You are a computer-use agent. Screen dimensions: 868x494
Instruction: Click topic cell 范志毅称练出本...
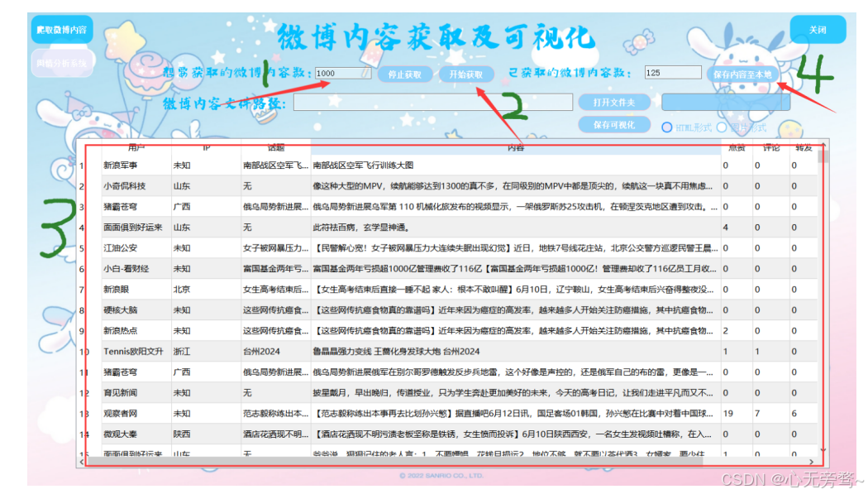[x=275, y=413]
